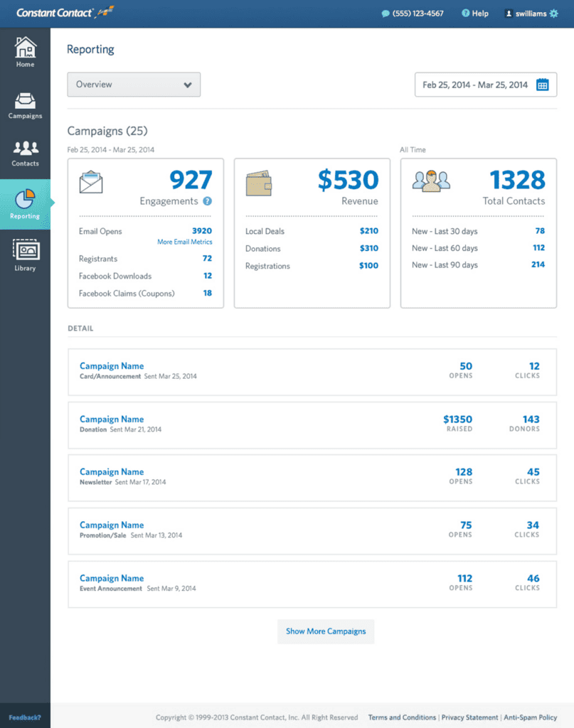Open the More Email Metrics link
This screenshot has height=728, width=574.
pyautogui.click(x=184, y=242)
